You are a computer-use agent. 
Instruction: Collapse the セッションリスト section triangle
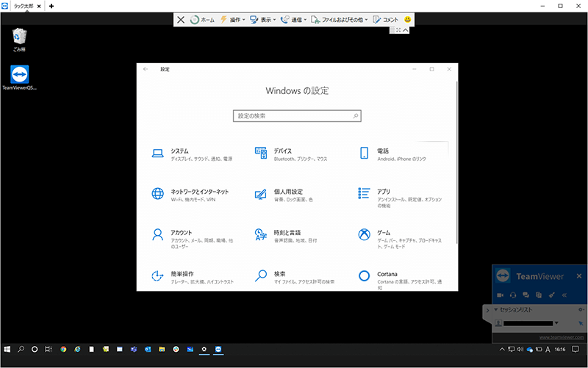coord(495,309)
